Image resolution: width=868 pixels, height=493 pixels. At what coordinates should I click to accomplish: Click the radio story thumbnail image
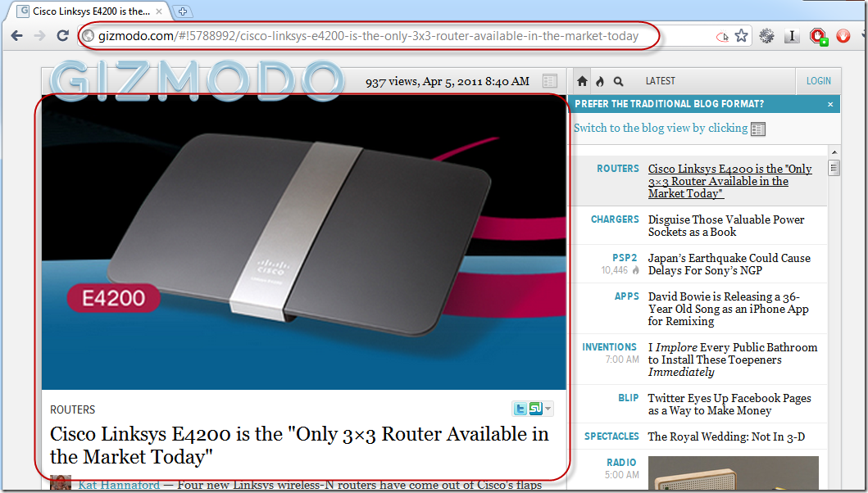(x=733, y=473)
